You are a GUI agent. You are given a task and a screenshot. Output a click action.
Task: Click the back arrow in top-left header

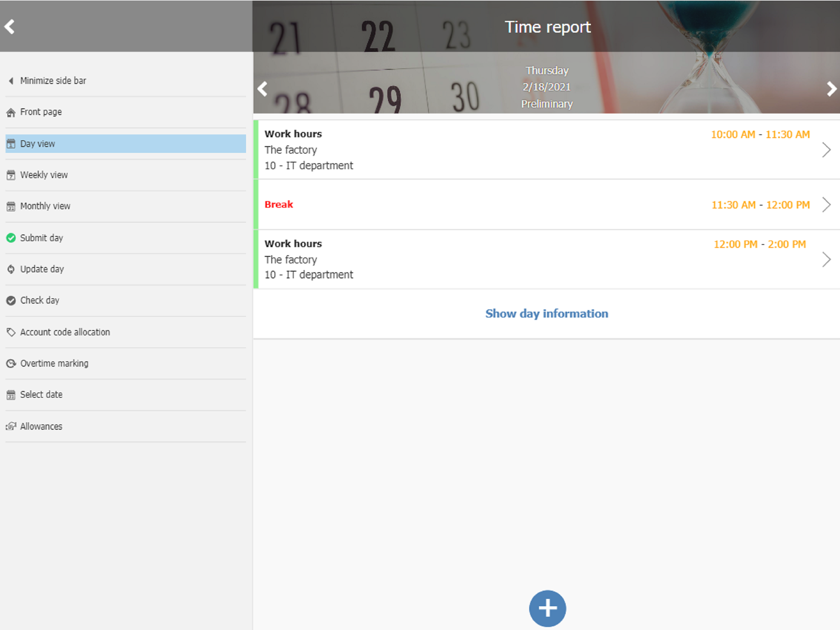click(10, 26)
